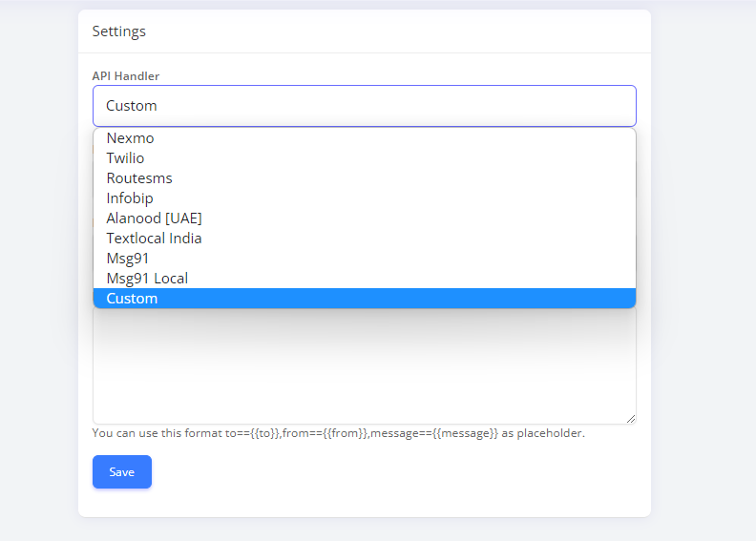The image size is (756, 541).
Task: Open the API Handler dropdown showing Custom
Action: pos(364,106)
